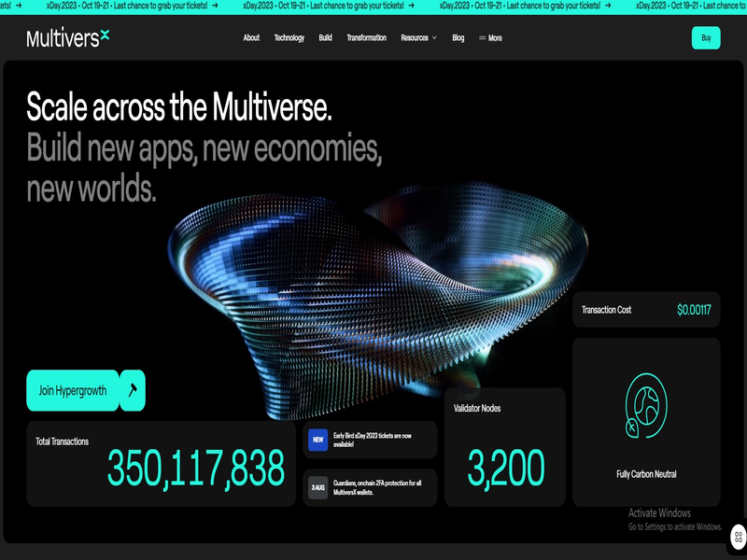Viewport: 747px width, 560px height.
Task: Open the Early Bird xDay 2023 tickets news
Action: click(x=372, y=440)
